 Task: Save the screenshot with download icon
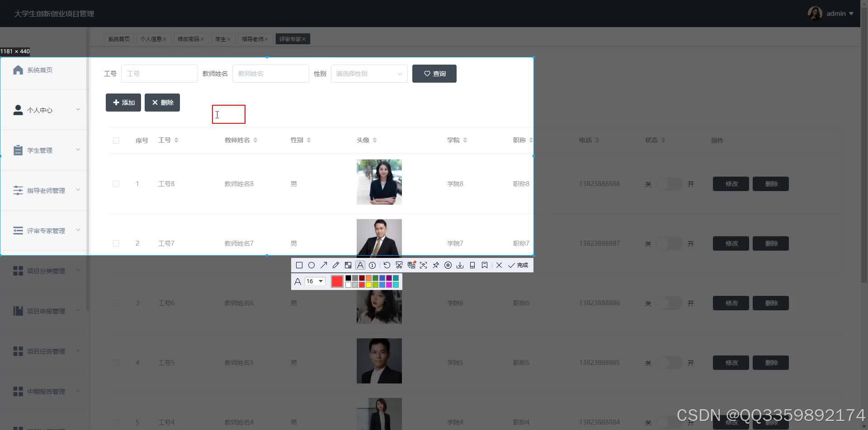coord(460,265)
